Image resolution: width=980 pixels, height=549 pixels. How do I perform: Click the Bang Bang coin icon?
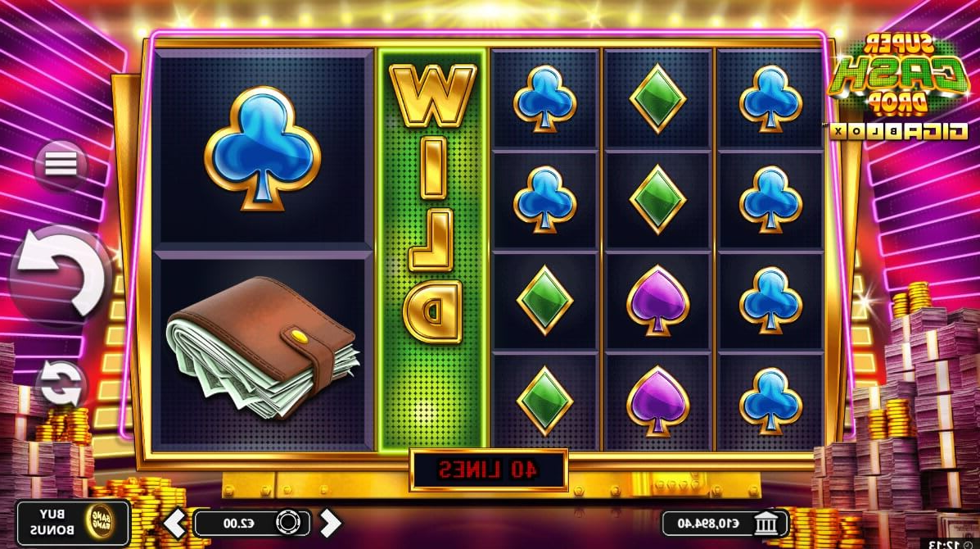point(100,521)
